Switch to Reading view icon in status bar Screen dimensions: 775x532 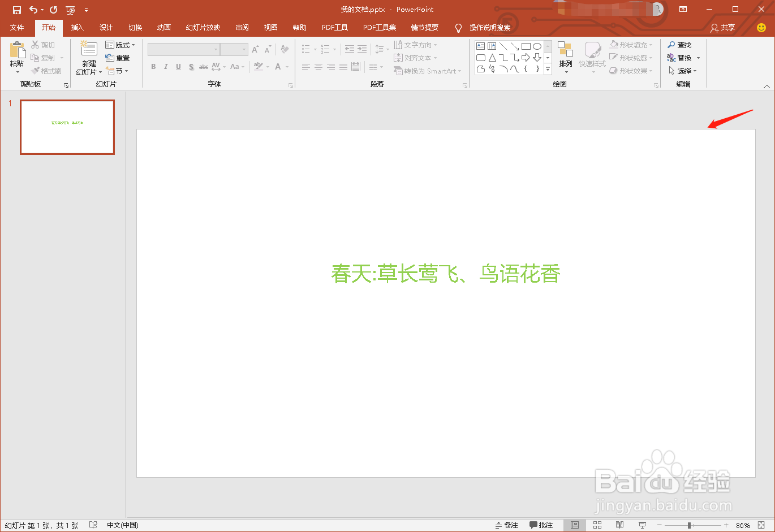619,525
